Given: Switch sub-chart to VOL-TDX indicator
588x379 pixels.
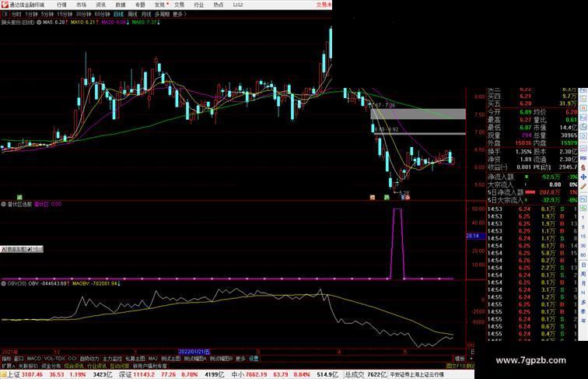Looking at the screenshot, I should [54, 359].
